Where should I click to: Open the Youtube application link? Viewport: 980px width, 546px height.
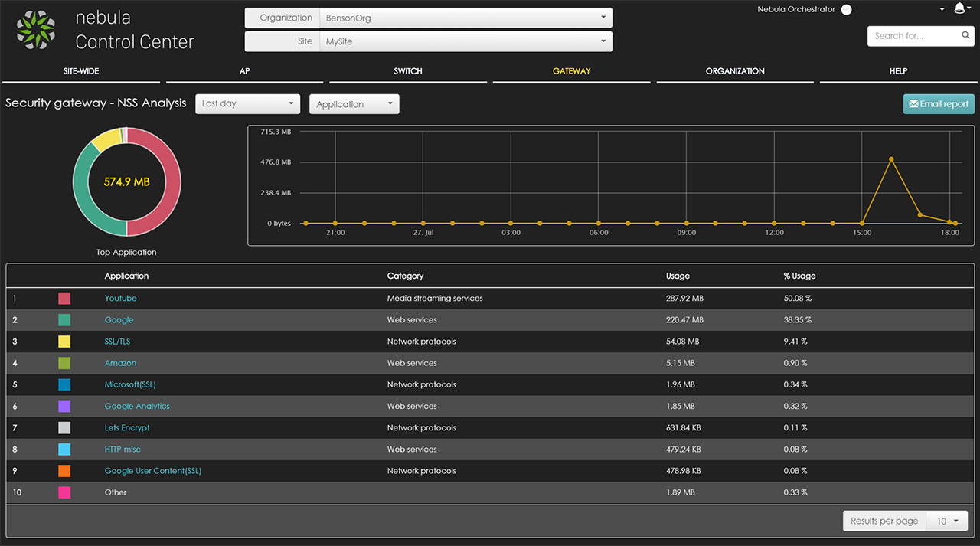pyautogui.click(x=121, y=298)
